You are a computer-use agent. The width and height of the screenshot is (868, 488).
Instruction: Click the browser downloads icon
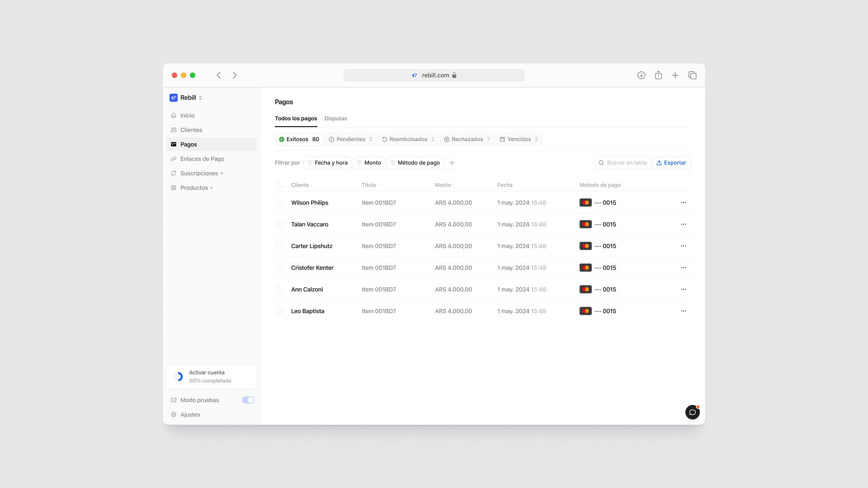coord(641,75)
